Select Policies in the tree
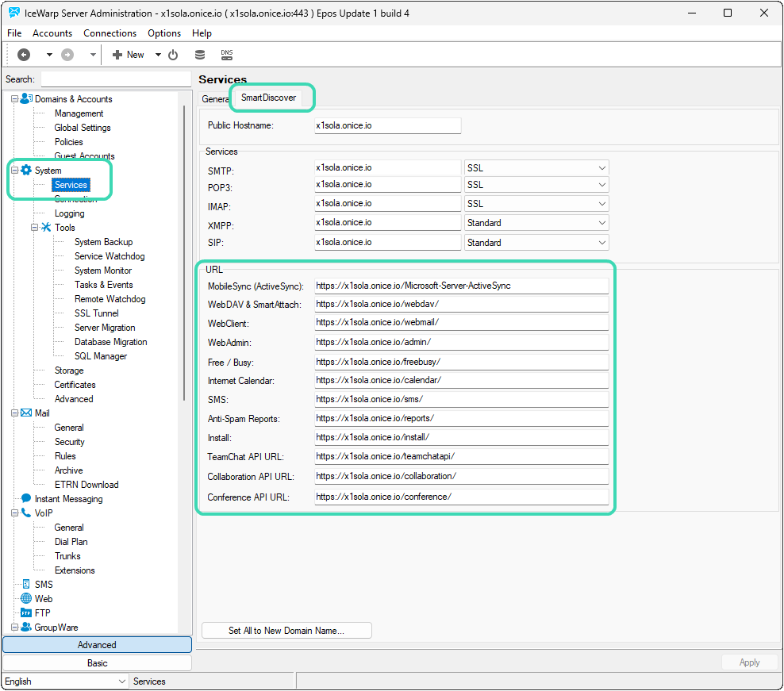Image resolution: width=784 pixels, height=691 pixels. [x=68, y=142]
